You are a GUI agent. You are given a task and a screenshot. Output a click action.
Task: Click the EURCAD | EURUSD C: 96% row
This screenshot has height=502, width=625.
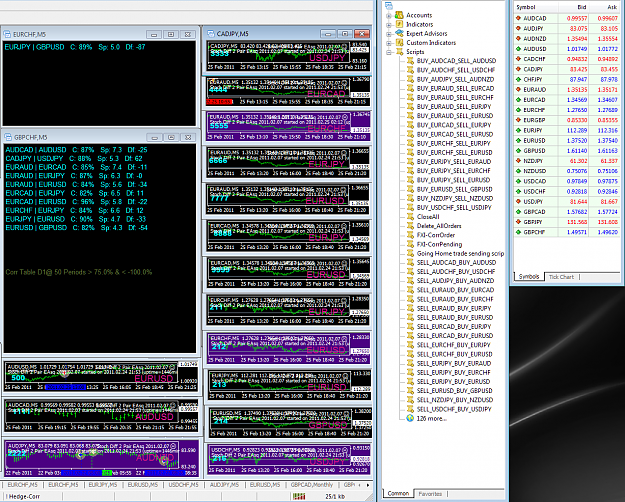tap(76, 202)
